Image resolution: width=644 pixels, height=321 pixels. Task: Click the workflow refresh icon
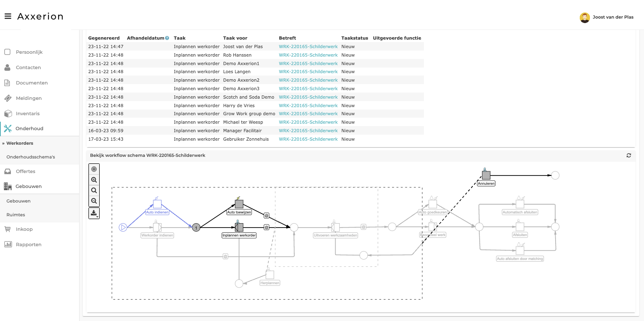(x=628, y=155)
